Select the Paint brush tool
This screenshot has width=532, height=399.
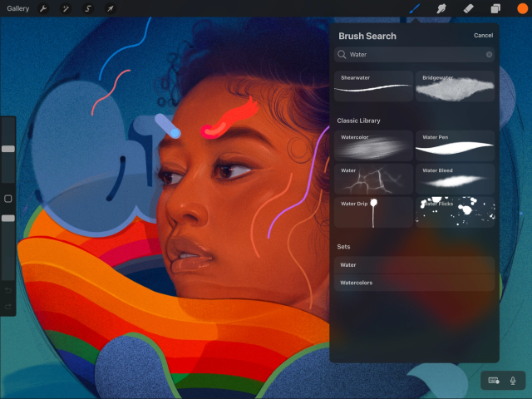click(414, 8)
